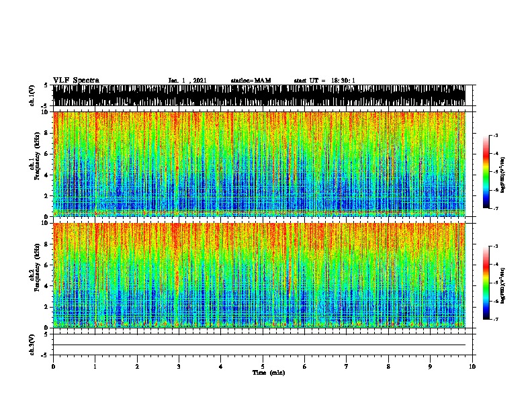
Task: Click time axis tick label "0"
Action: [x=53, y=367]
